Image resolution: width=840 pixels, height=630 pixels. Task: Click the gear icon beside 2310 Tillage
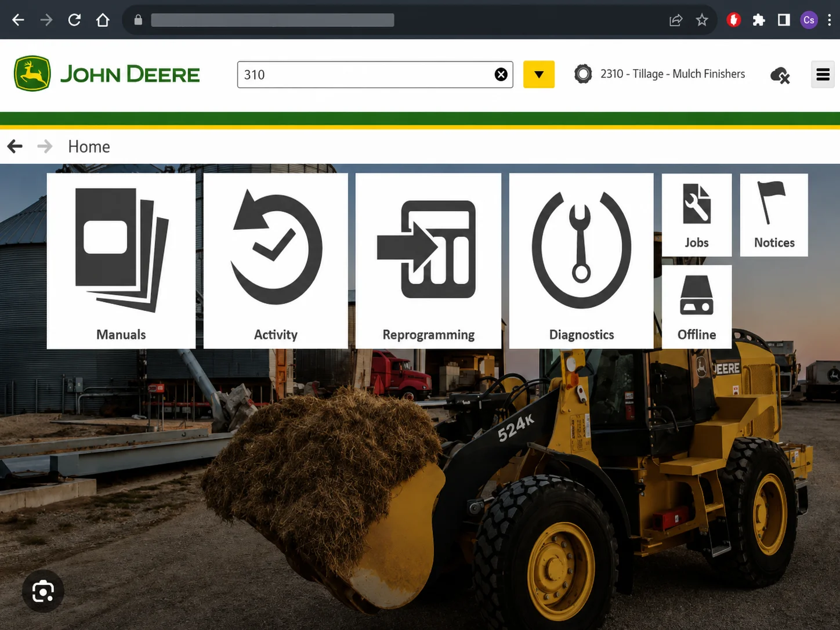tap(583, 74)
